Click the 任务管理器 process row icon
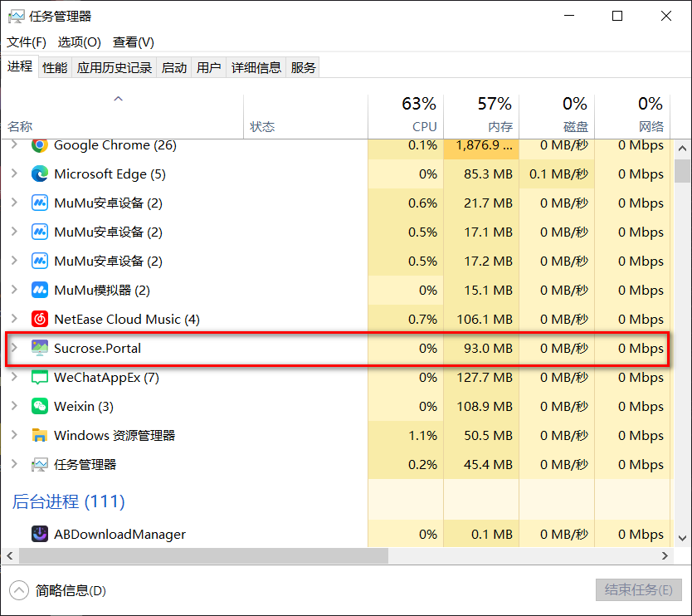The image size is (692, 616). (40, 465)
